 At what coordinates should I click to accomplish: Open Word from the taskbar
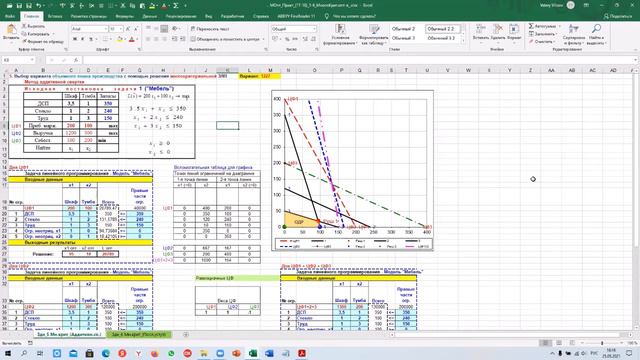[x=269, y=353]
